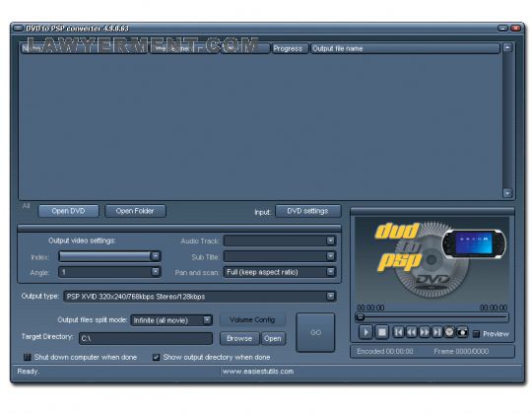This screenshot has height=415, width=532.
Task: Open the Index dropdown
Action: click(x=155, y=256)
